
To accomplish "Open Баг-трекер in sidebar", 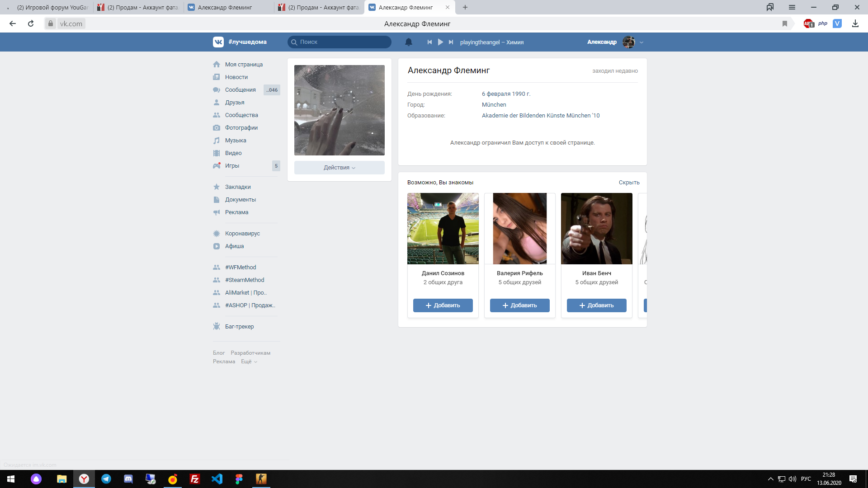I will 239,327.
